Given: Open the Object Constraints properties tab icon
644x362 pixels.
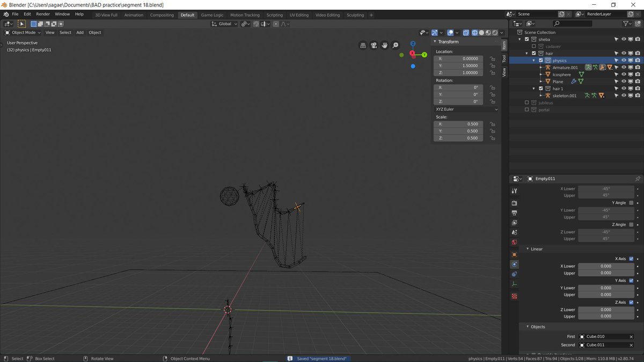Looking at the screenshot, I should pos(514,274).
